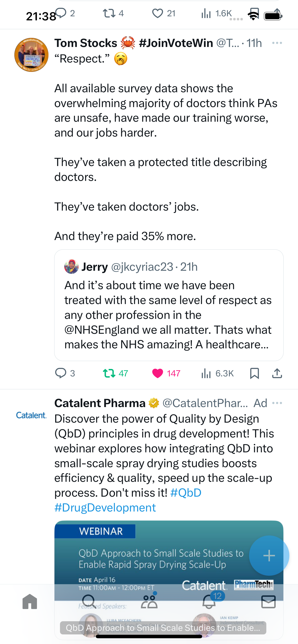Undo retweet on Tom Stocks' post
The image size is (298, 644).
[x=115, y=373]
